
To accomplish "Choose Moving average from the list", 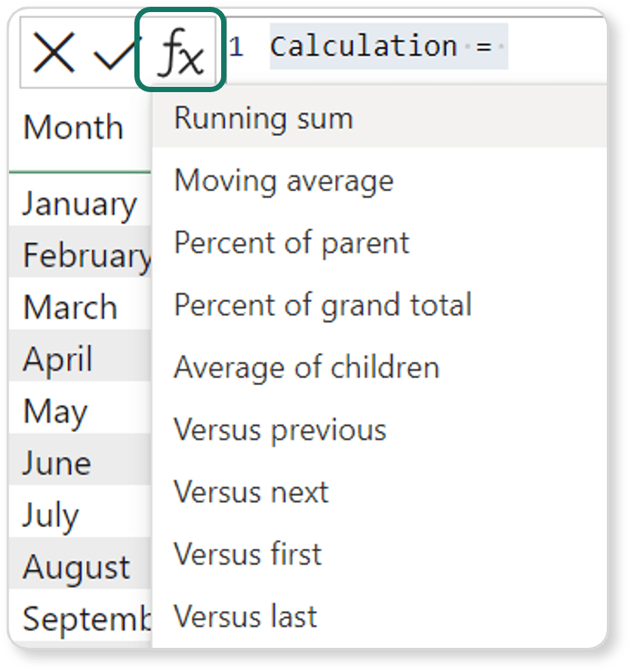I will click(284, 181).
